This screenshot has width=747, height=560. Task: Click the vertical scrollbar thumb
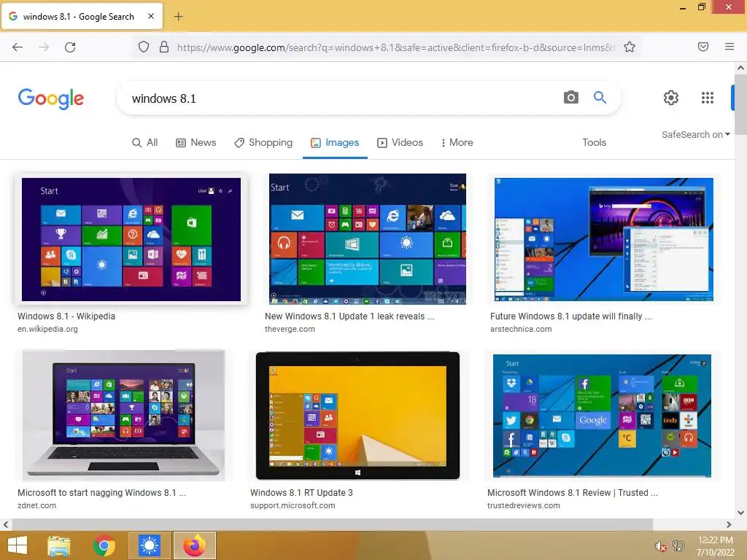tap(741, 104)
